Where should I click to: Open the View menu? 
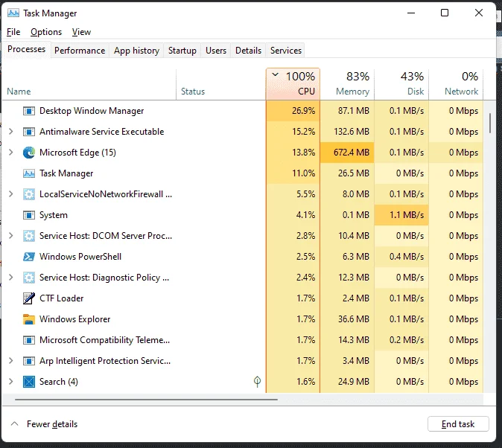pos(81,32)
